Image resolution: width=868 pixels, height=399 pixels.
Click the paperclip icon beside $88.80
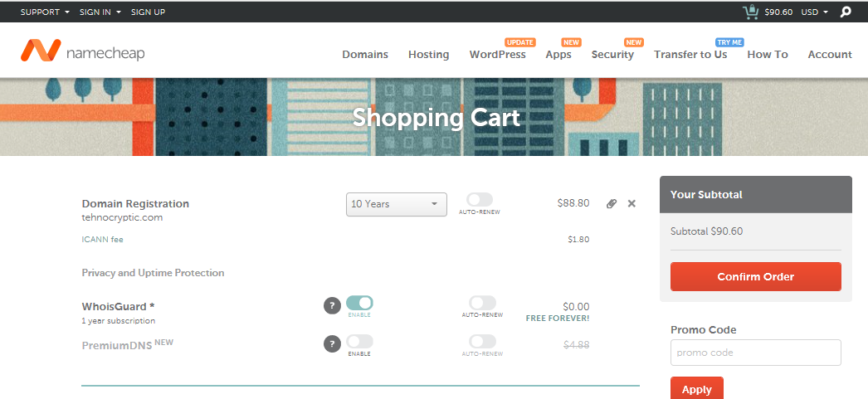(x=611, y=204)
